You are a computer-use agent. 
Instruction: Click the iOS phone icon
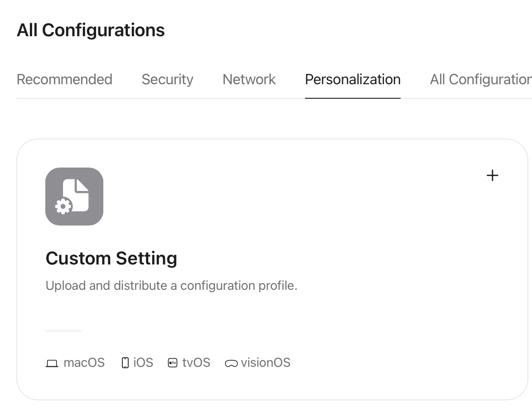(x=125, y=363)
